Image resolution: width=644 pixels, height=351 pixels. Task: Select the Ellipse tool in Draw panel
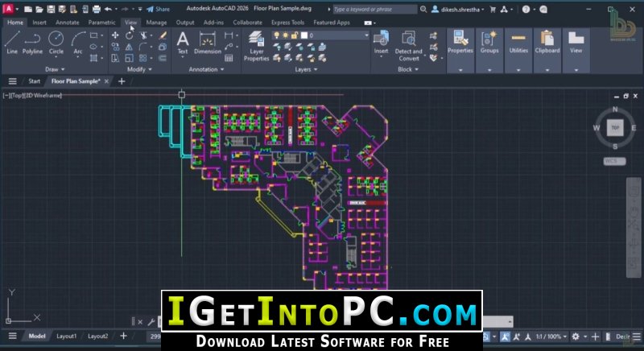(93, 47)
